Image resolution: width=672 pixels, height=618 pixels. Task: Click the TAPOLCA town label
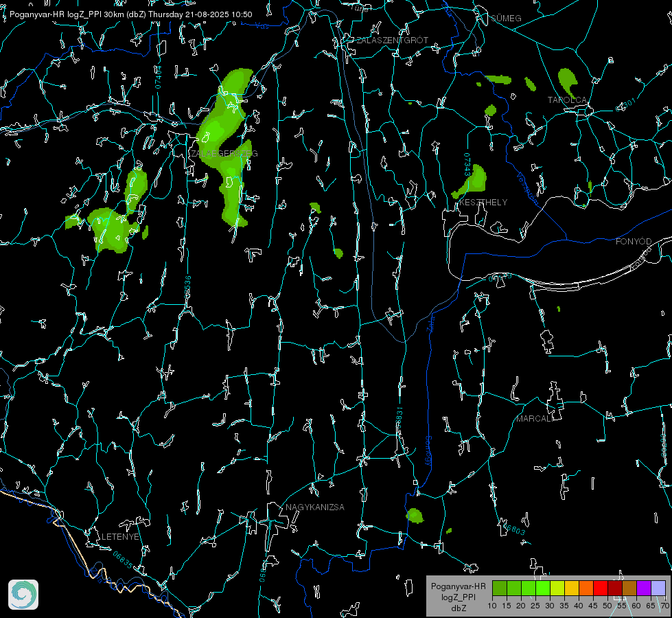pyautogui.click(x=567, y=100)
